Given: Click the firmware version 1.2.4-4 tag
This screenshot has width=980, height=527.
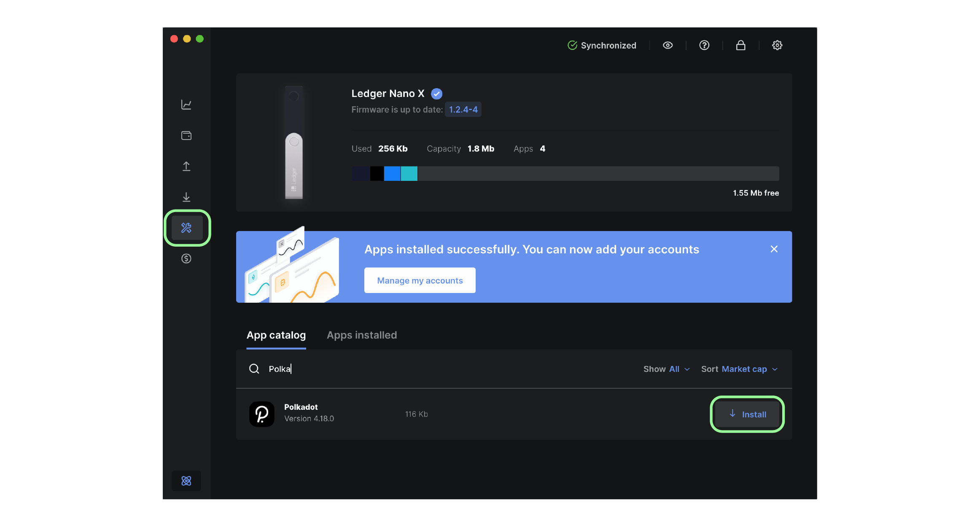Looking at the screenshot, I should point(463,110).
